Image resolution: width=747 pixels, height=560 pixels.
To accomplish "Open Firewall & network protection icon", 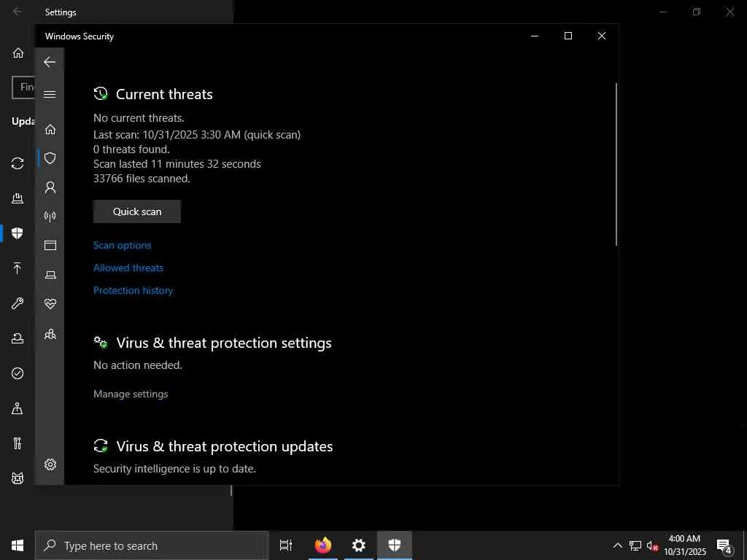I will 50,217.
